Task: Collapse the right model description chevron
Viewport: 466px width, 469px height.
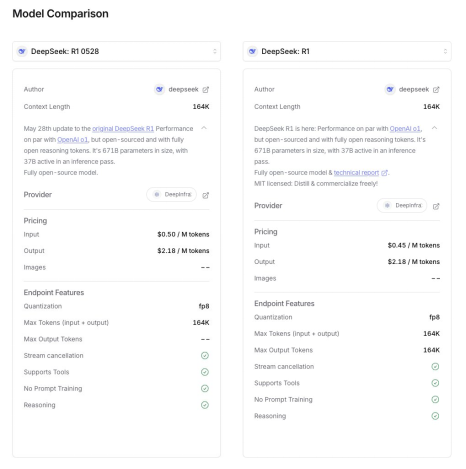Action: [x=434, y=128]
